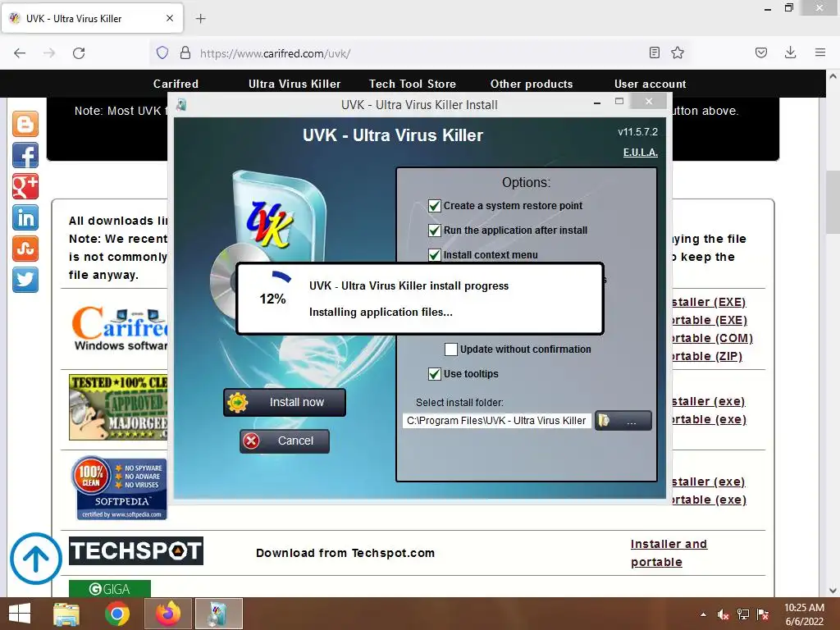The height and width of the screenshot is (630, 840).
Task: Click the muted volume tray icon
Action: (724, 614)
